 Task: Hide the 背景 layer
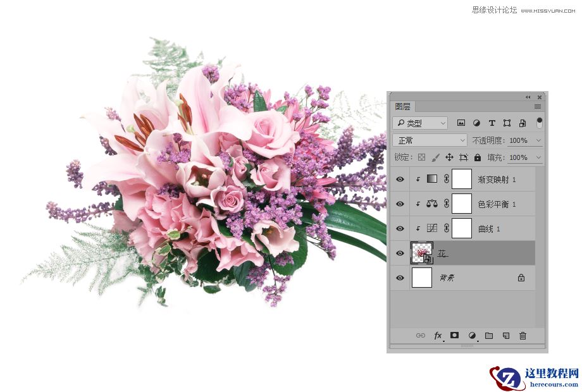coord(400,278)
